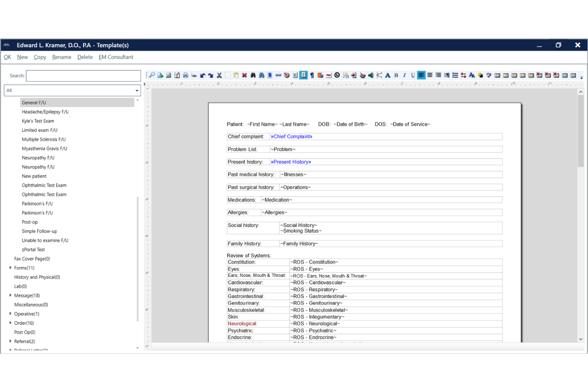
Task: Click the OK command
Action: click(x=7, y=57)
